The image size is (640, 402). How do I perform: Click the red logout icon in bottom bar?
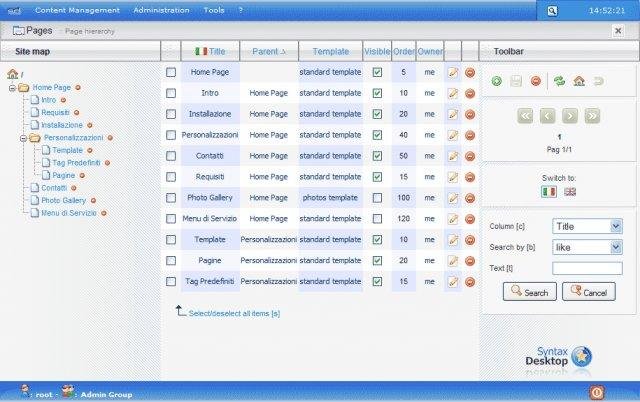coord(597,393)
